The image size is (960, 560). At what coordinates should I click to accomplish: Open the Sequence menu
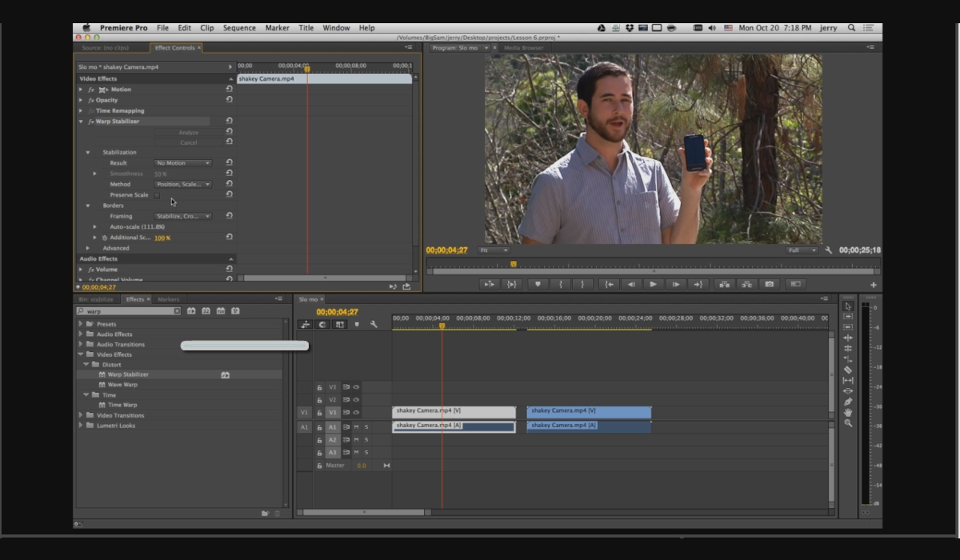239,28
